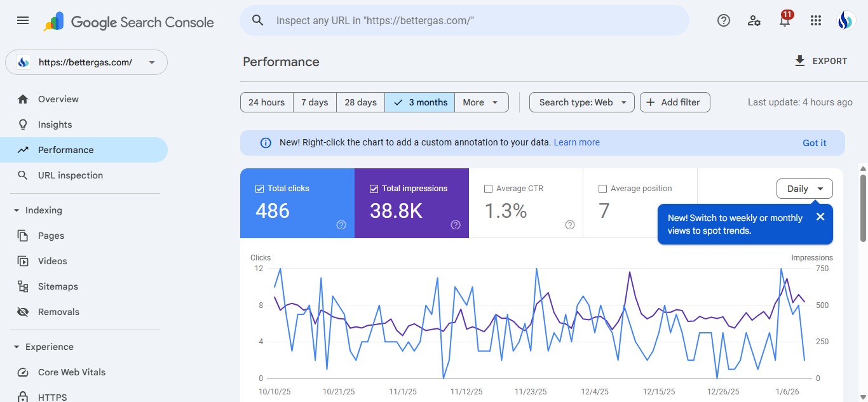Screen dimensions: 868x402
Task: Click the Export download icon
Action: click(x=800, y=61)
